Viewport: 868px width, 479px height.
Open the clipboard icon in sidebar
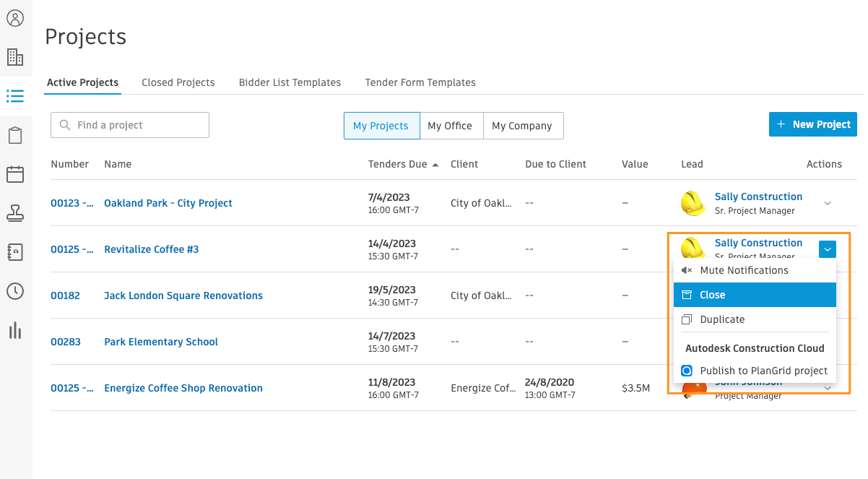click(x=15, y=135)
